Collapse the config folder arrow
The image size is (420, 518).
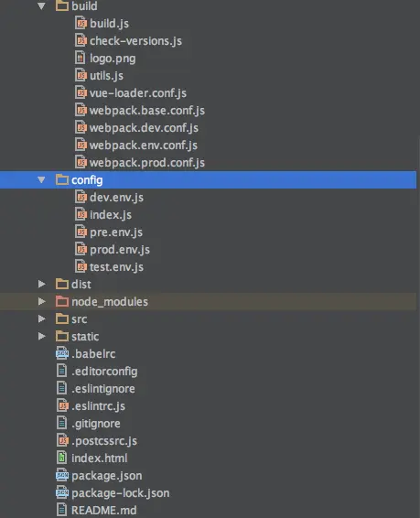point(41,179)
